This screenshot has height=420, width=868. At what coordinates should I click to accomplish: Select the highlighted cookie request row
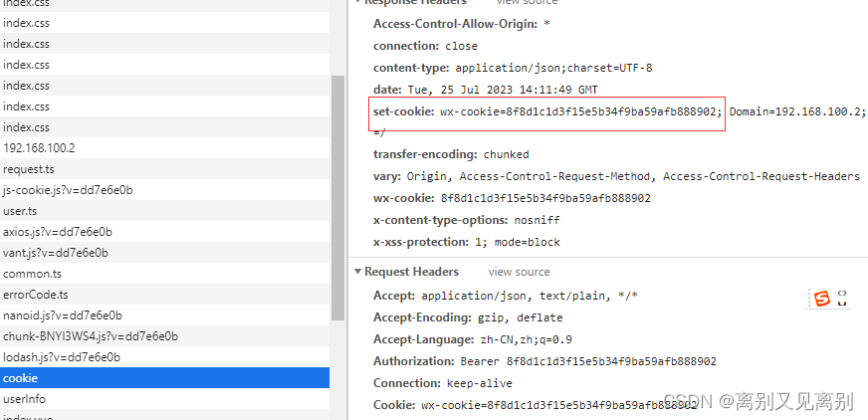[x=164, y=378]
